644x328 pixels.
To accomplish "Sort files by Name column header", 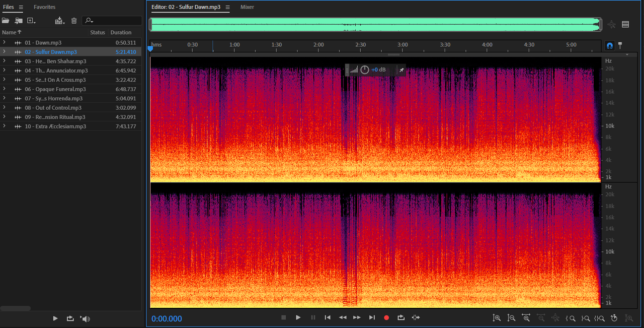I will point(12,32).
